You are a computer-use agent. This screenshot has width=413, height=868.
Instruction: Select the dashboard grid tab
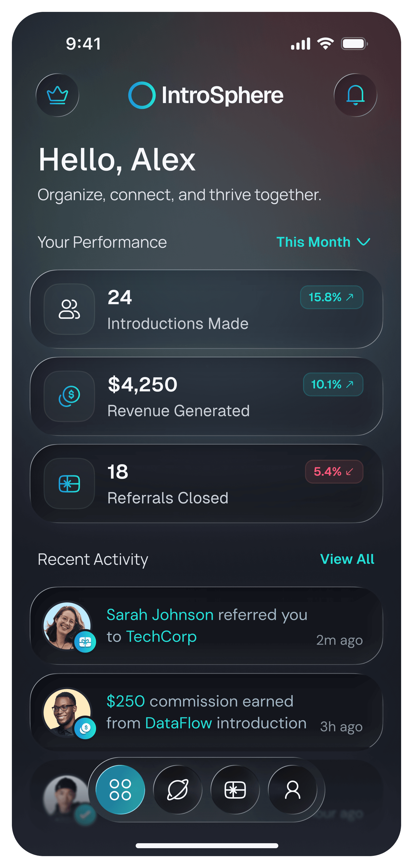120,789
